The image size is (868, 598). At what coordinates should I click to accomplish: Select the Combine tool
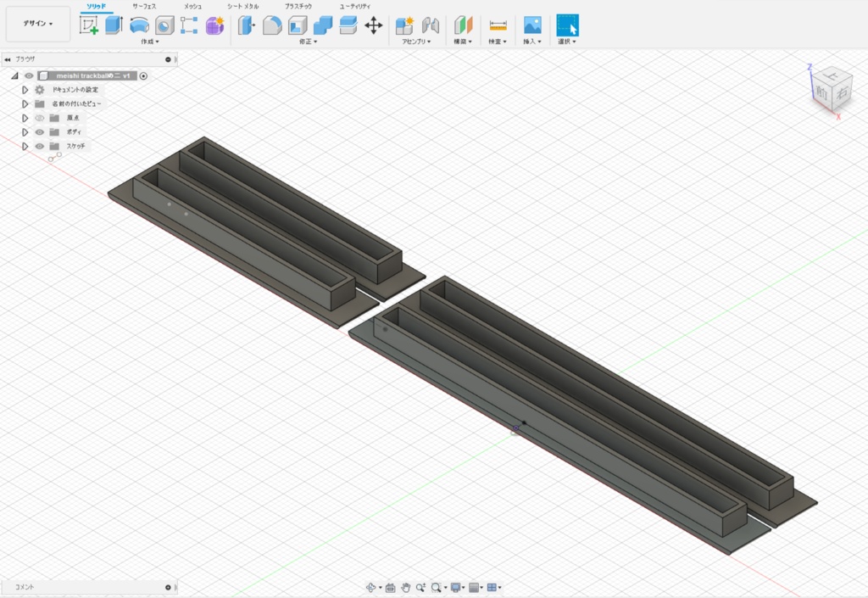tap(323, 25)
